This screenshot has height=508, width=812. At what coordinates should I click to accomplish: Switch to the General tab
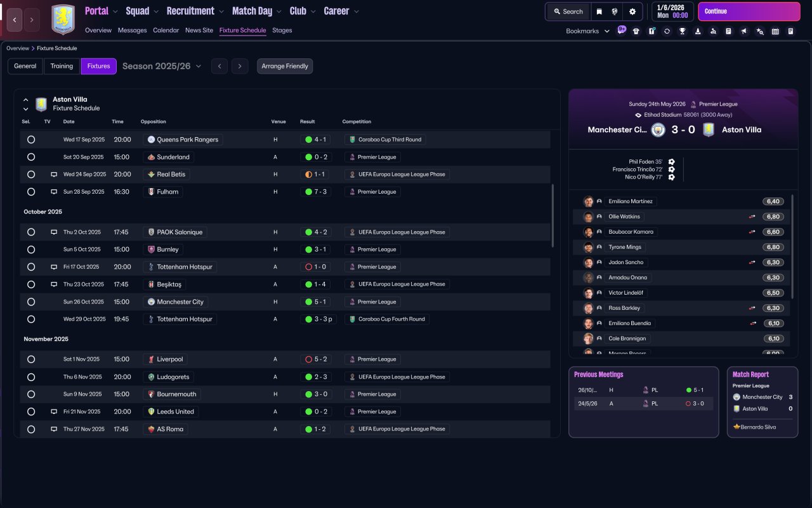coord(25,66)
